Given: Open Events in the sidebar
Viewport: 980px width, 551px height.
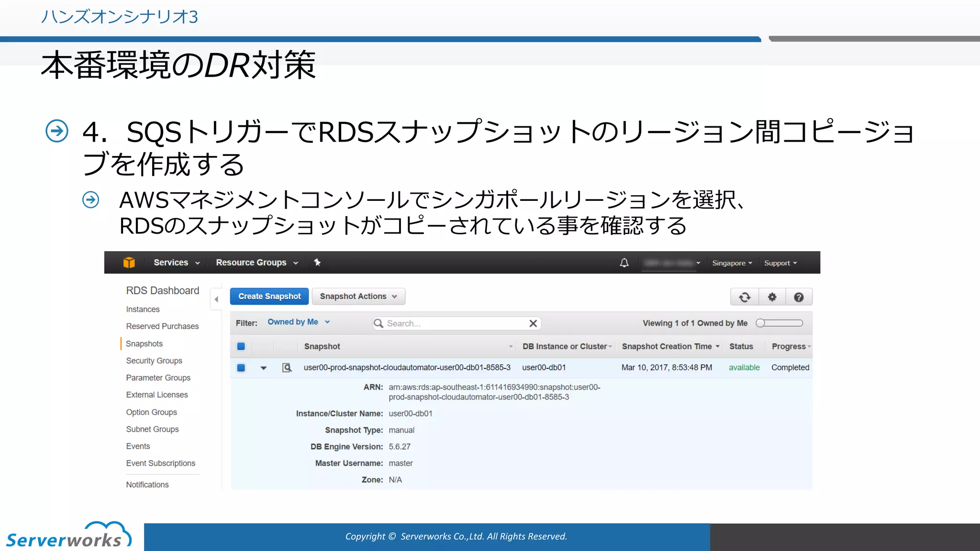Looking at the screenshot, I should [138, 446].
